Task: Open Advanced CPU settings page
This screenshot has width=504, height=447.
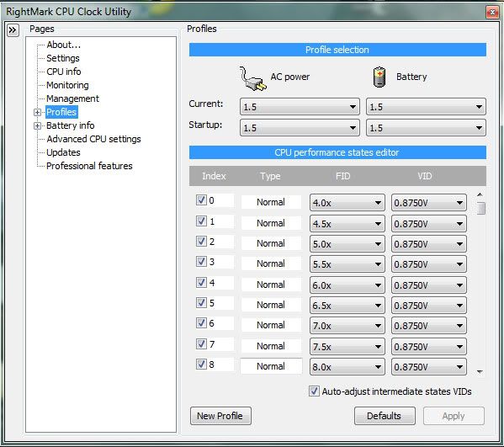Action: 93,139
